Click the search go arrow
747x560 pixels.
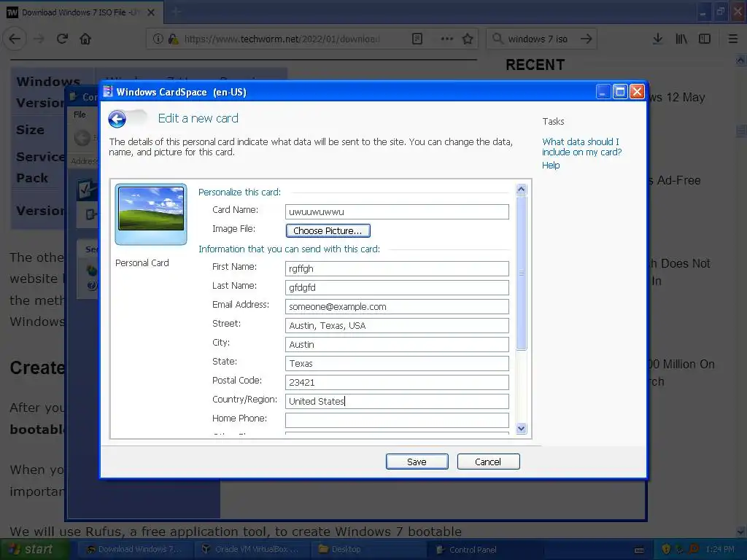tap(587, 39)
